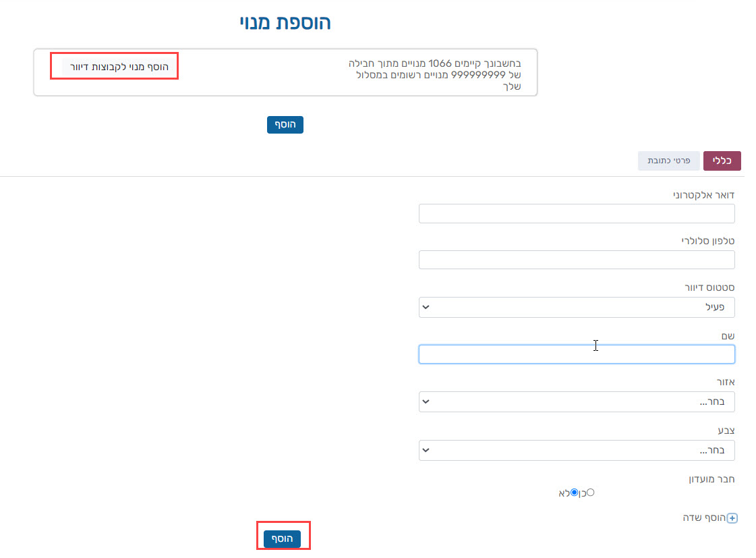Click the upper הוסף button above the tabs
756x558 pixels.
click(x=285, y=125)
